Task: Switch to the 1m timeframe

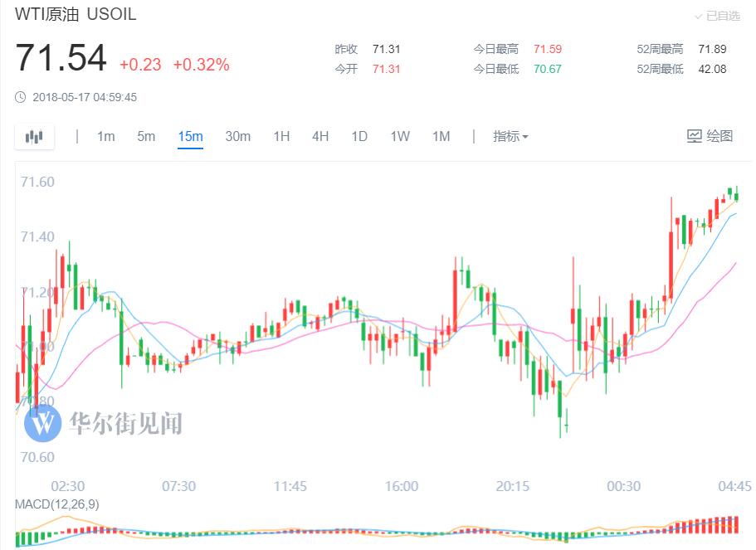Action: click(105, 137)
